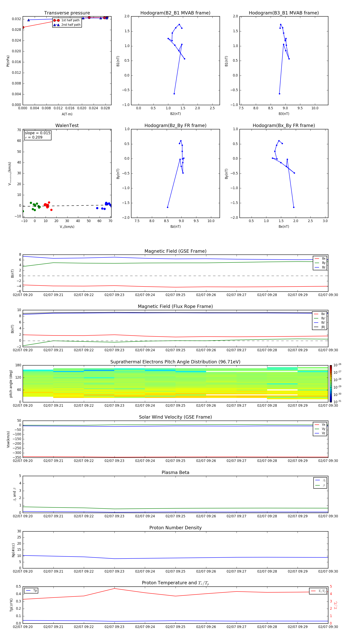Click the lowest data point in the Bx_By hodogram

293,207
